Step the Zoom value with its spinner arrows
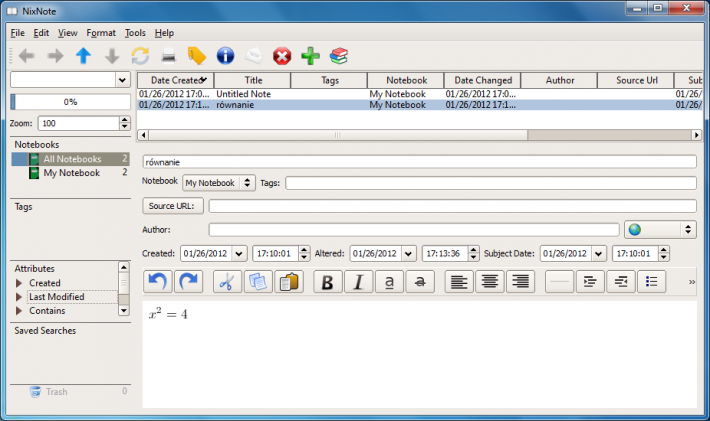Viewport: 710px width, 421px height. click(x=125, y=123)
